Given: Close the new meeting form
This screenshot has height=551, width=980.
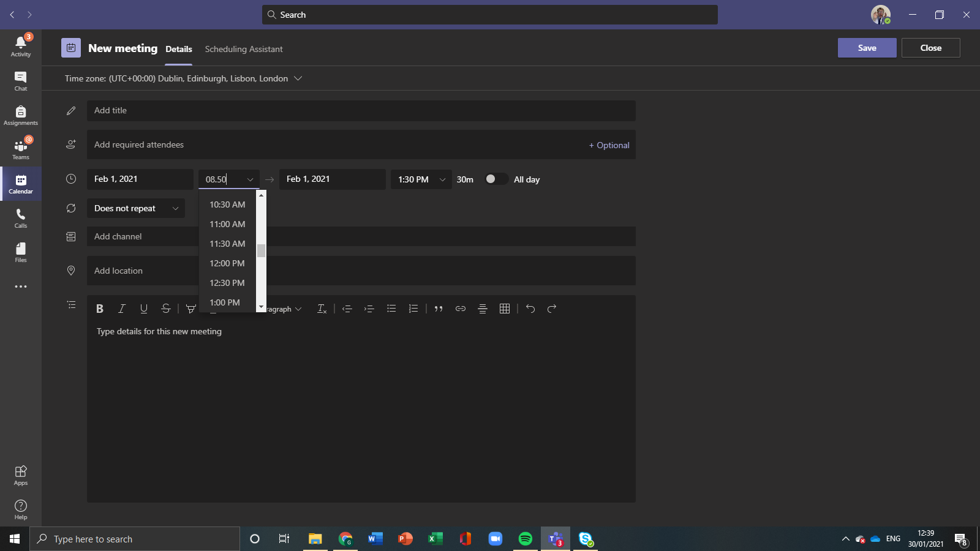Looking at the screenshot, I should pos(930,48).
